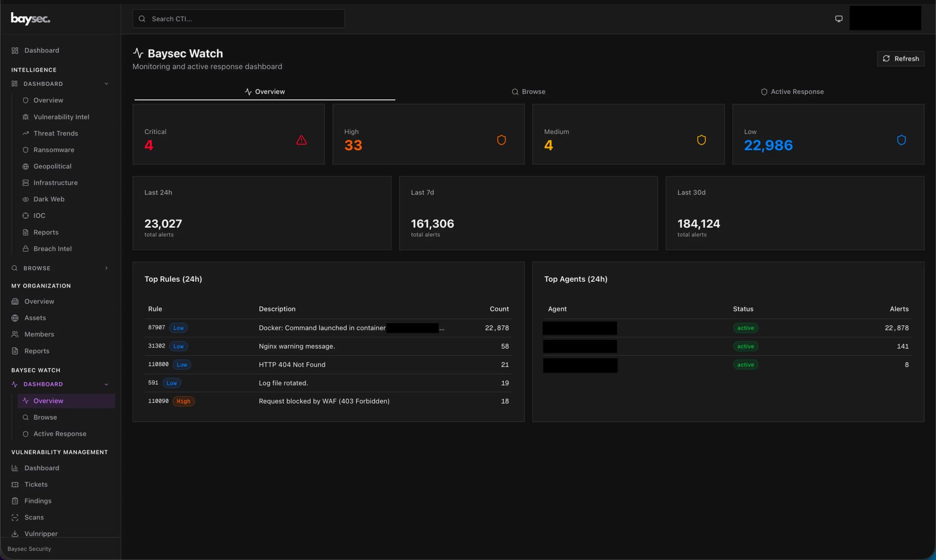Switch to the Browse tab
The height and width of the screenshot is (560, 936).
528,91
